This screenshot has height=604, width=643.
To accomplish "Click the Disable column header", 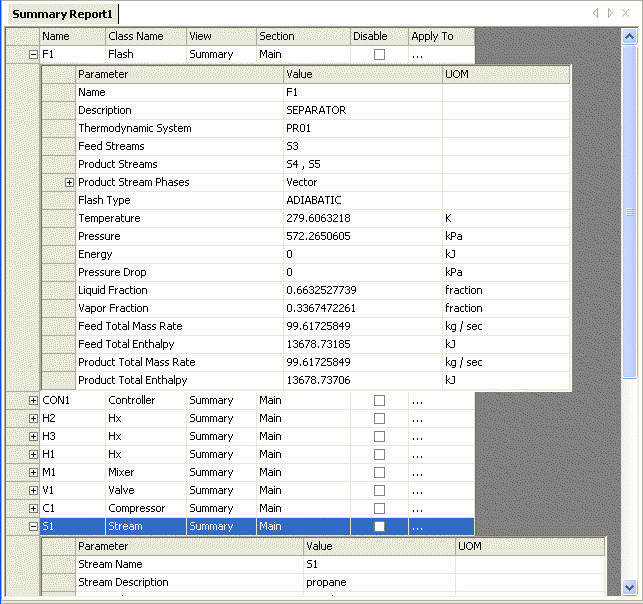I will click(x=379, y=36).
